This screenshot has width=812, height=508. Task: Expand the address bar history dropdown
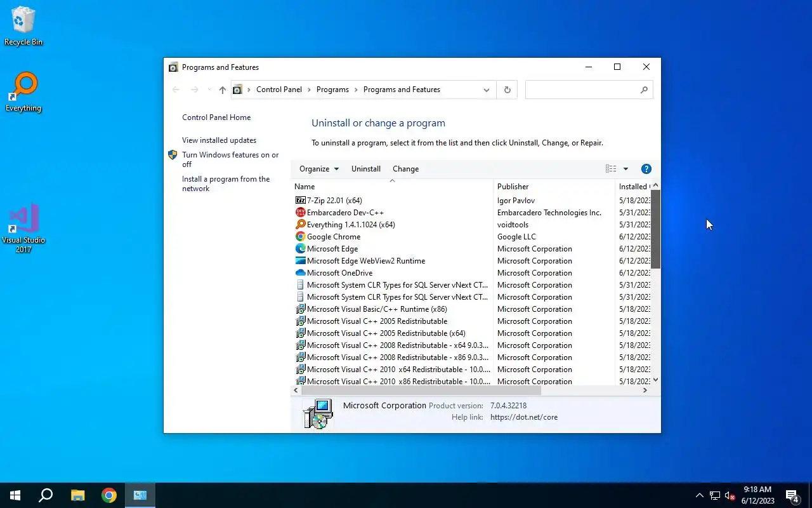(x=487, y=90)
